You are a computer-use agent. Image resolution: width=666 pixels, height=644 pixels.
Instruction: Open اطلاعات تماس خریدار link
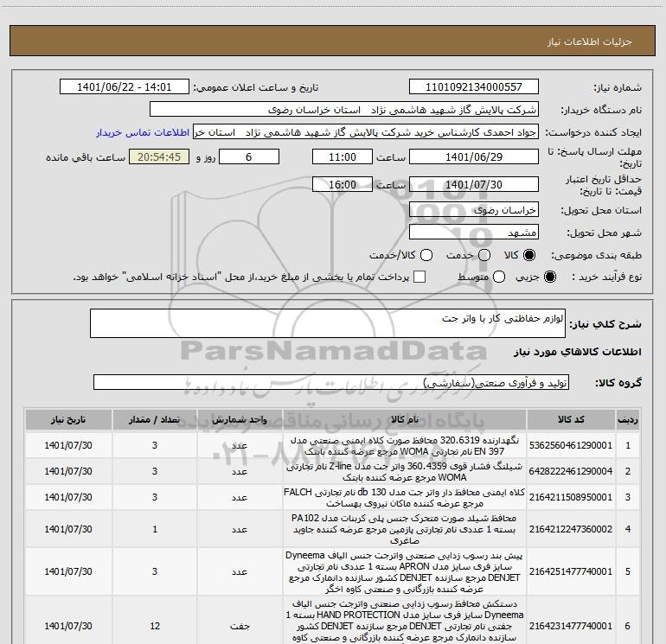tap(143, 132)
